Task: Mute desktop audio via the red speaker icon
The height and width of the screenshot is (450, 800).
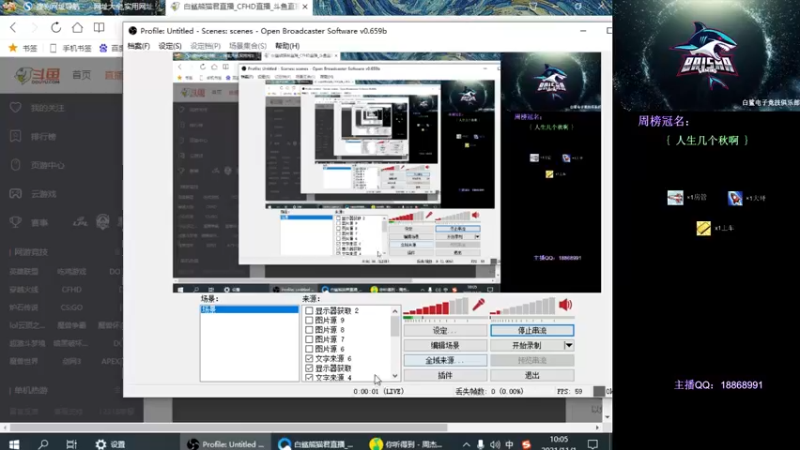Action: pos(565,305)
